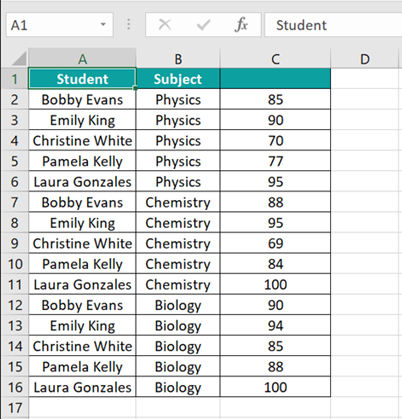This screenshot has height=419, width=402.
Task: Click Bobby Evans in row 12
Action: 82,305
